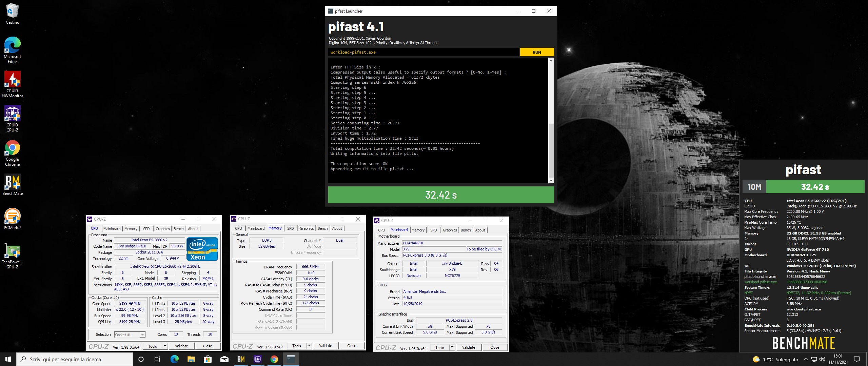The width and height of the screenshot is (868, 366).
Task: Open the Socket #1 selection dropdown
Action: click(x=130, y=334)
